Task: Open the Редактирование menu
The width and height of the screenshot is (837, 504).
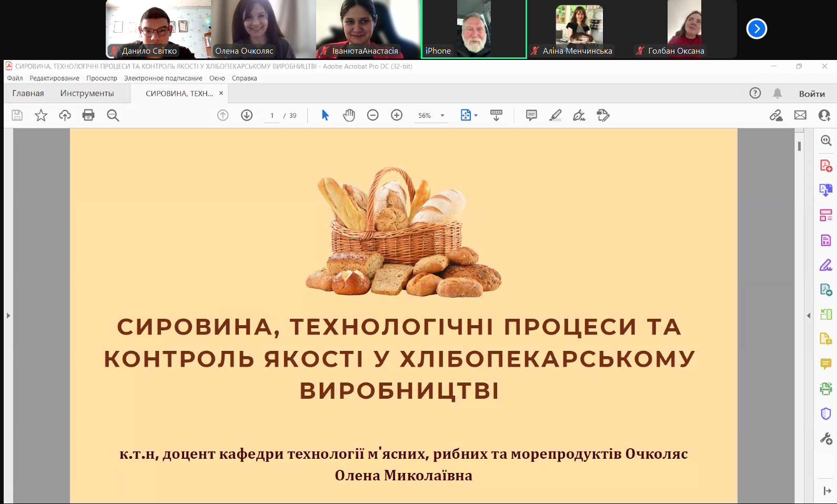Action: [54, 78]
